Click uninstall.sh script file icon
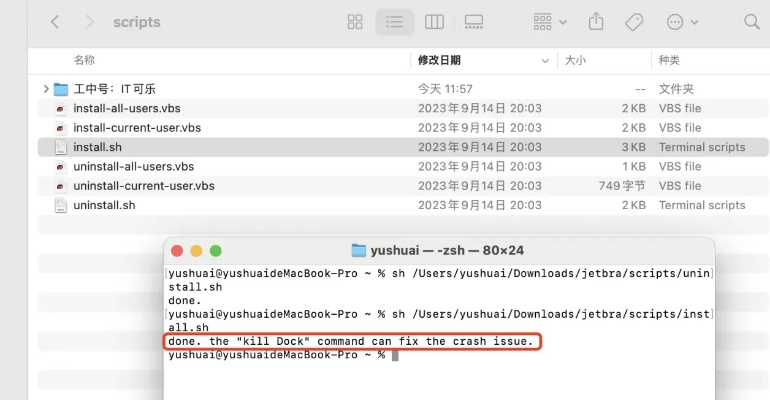This screenshot has height=400, width=770. (x=60, y=205)
